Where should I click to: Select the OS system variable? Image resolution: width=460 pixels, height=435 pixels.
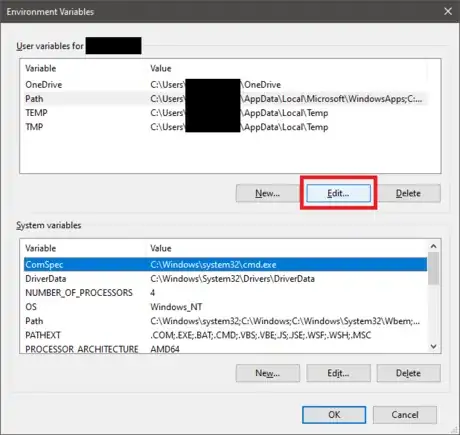pos(225,307)
